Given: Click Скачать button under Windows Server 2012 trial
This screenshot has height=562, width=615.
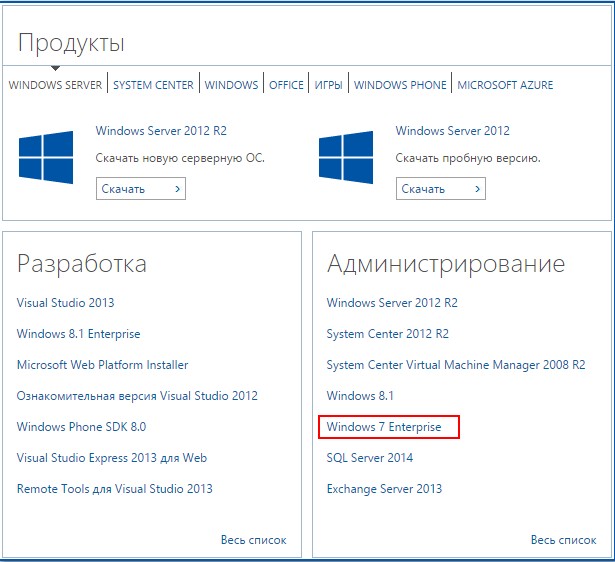Looking at the screenshot, I should point(441,189).
